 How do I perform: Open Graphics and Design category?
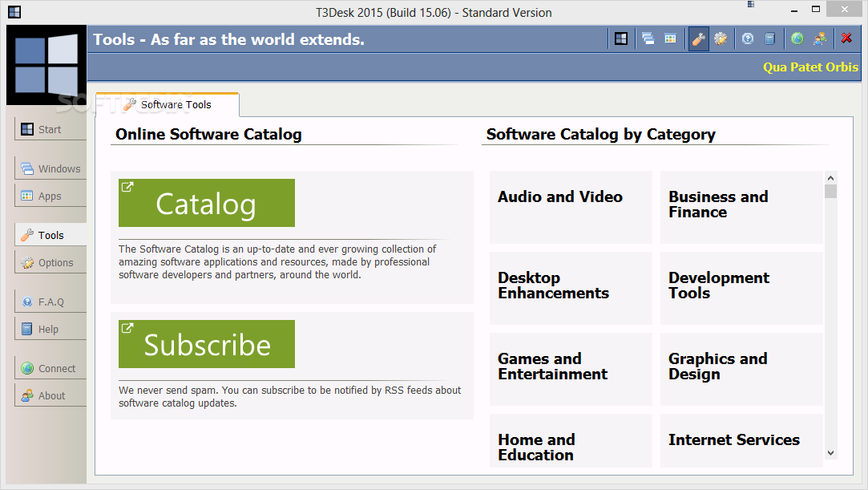(x=742, y=369)
